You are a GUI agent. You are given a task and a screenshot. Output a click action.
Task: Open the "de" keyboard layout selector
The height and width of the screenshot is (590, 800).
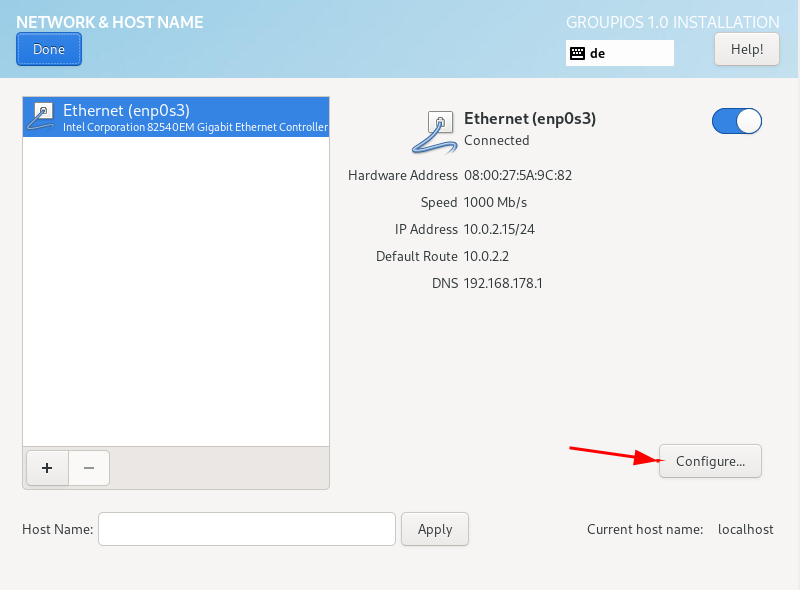pyautogui.click(x=619, y=52)
